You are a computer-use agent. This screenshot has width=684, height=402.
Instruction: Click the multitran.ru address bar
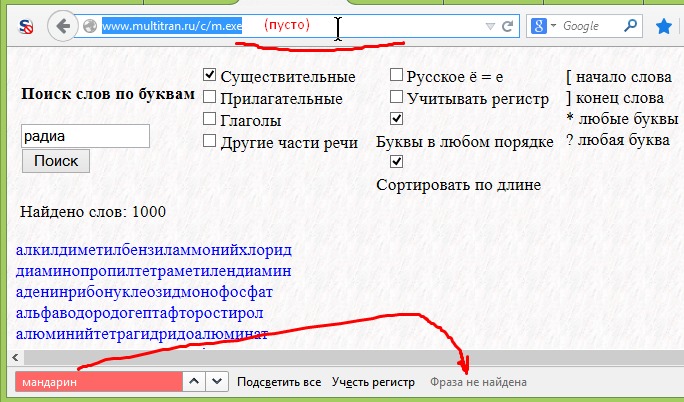pos(297,26)
